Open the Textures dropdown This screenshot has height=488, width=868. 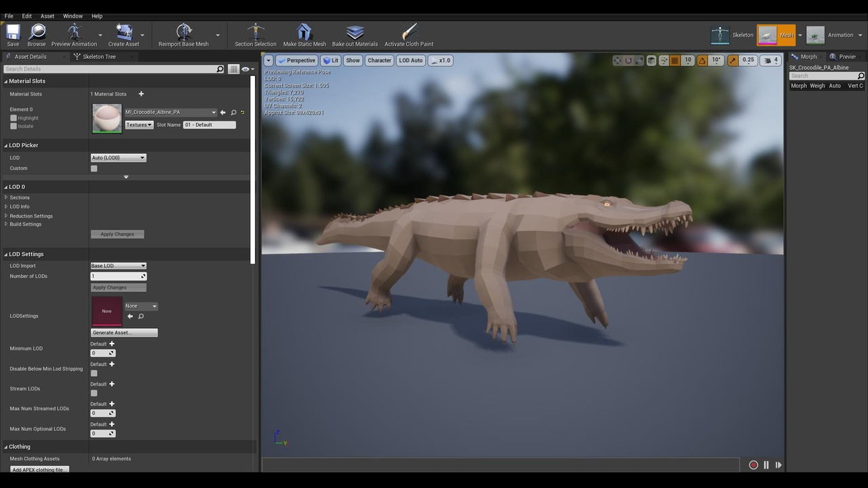139,125
